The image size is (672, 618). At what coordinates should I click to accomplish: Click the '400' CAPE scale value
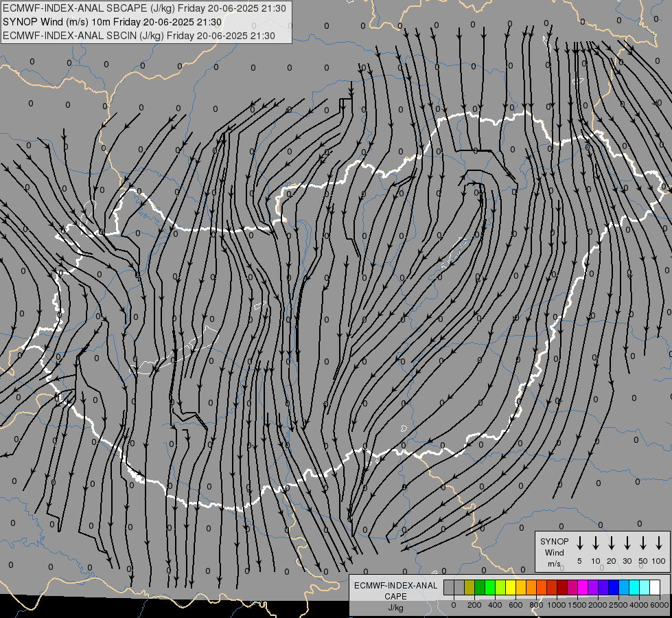tap(495, 605)
